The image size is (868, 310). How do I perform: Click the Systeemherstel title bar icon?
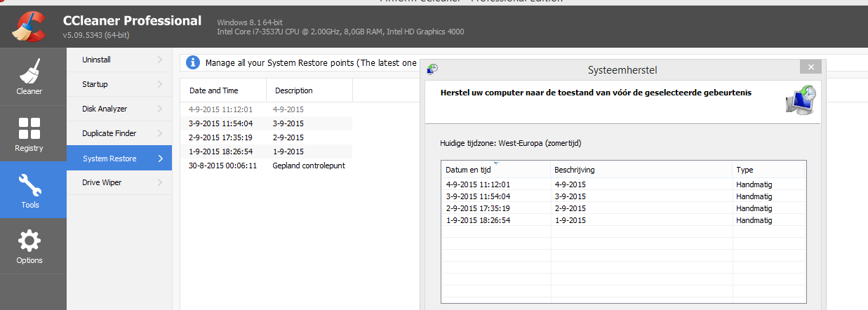(434, 69)
